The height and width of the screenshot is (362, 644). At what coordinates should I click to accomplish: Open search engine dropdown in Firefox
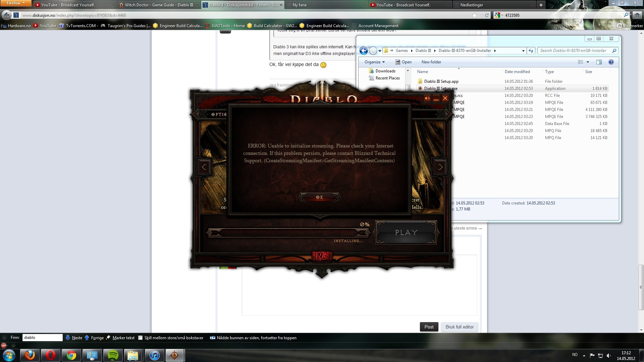pos(498,15)
